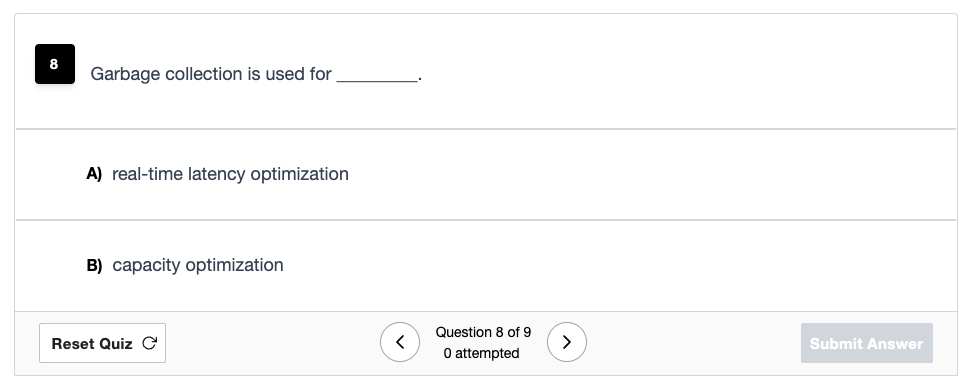Click the Question 8 of 9 indicator

[483, 332]
